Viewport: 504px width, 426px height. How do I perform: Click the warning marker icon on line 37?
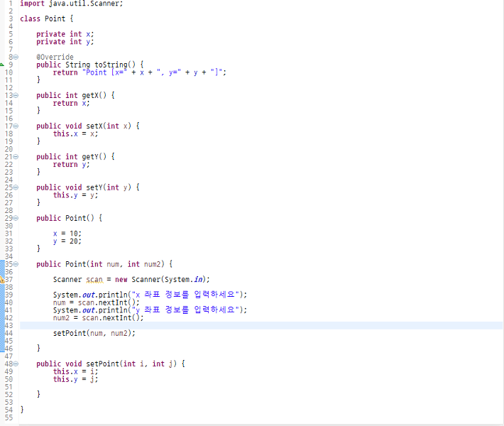coord(2,280)
